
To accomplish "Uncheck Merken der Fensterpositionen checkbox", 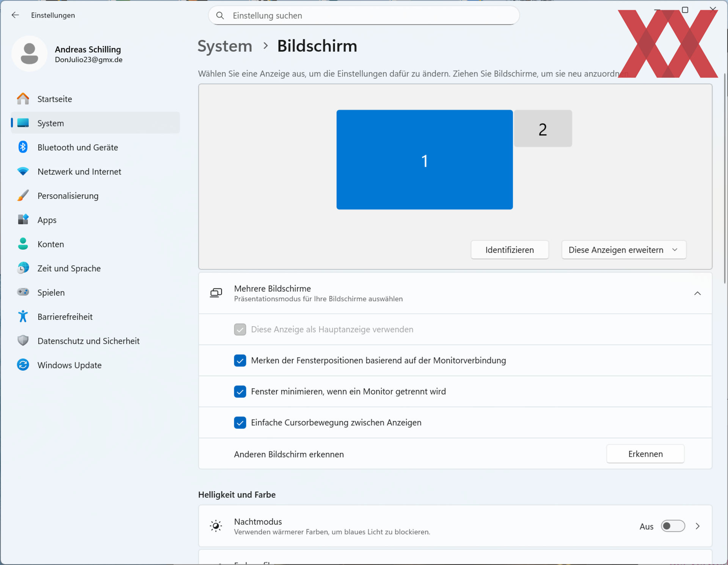I will coord(240,360).
